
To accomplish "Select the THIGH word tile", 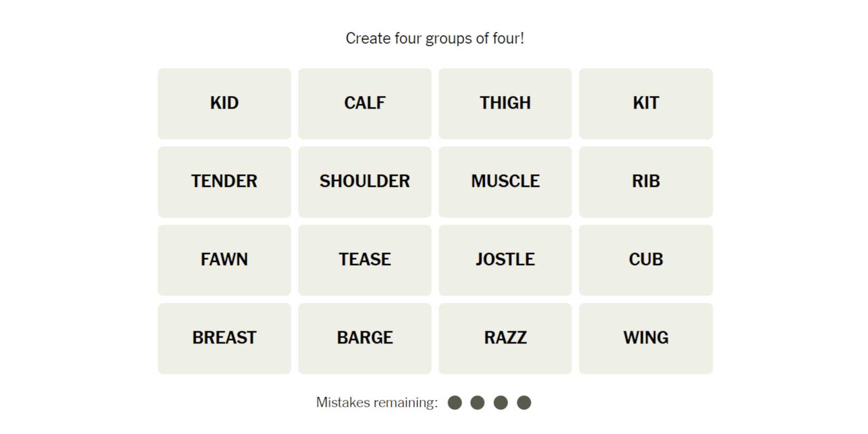I will 505,103.
